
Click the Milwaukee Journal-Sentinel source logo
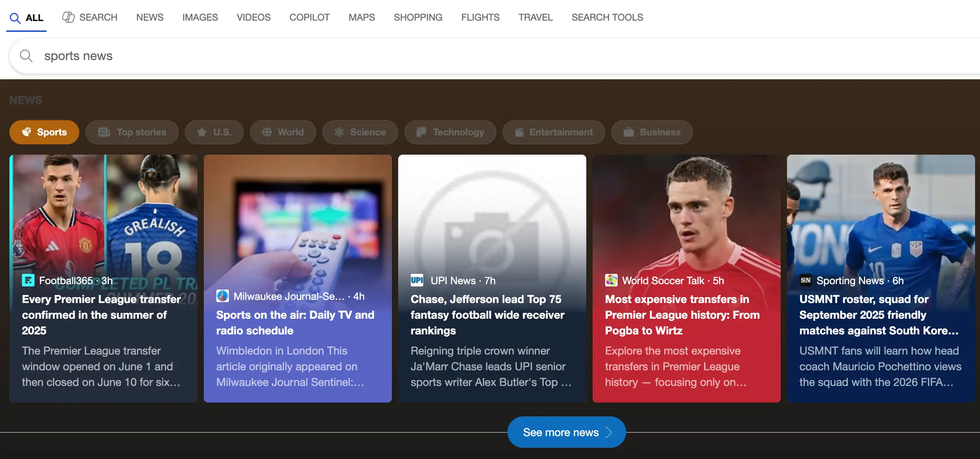223,296
